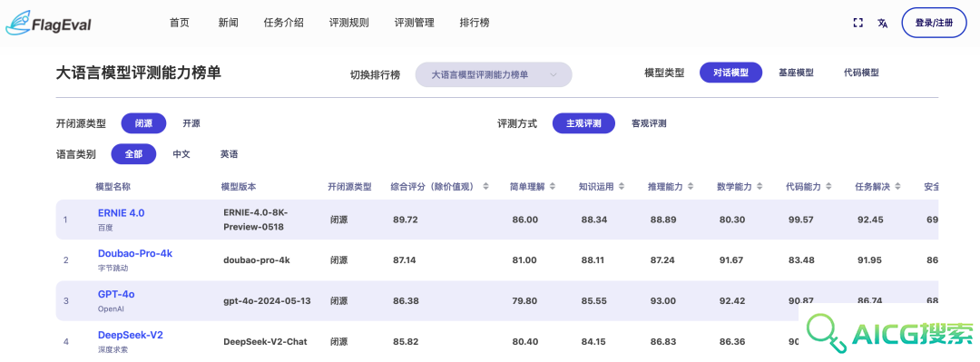The height and width of the screenshot is (362, 980).
Task: Sort by 任务解决 column arrows
Action: point(897,187)
